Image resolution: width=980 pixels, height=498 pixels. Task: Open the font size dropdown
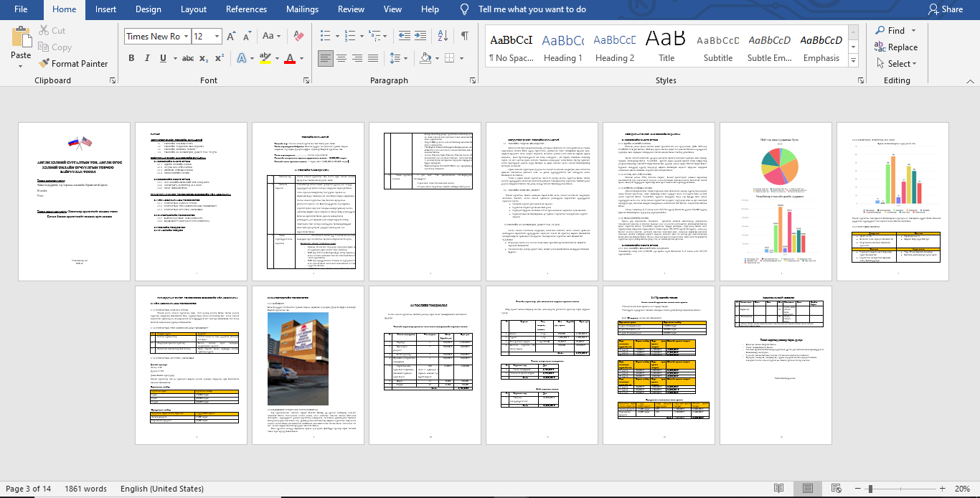216,35
